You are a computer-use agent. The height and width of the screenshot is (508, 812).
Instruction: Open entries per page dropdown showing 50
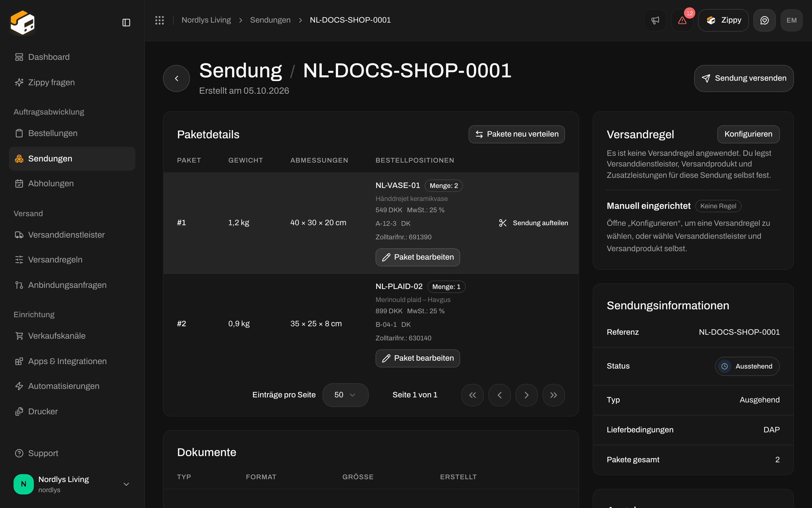point(345,395)
